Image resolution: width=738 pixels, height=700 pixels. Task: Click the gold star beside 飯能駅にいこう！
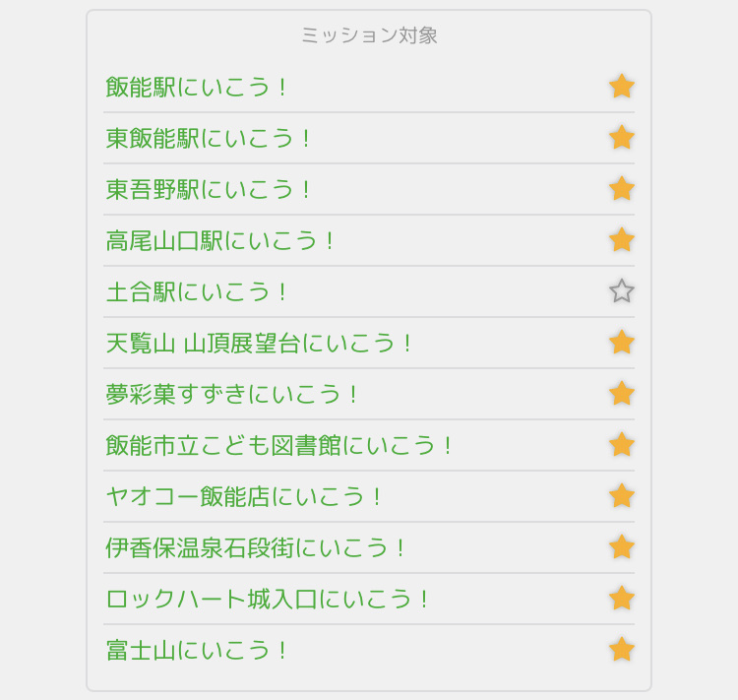(622, 87)
